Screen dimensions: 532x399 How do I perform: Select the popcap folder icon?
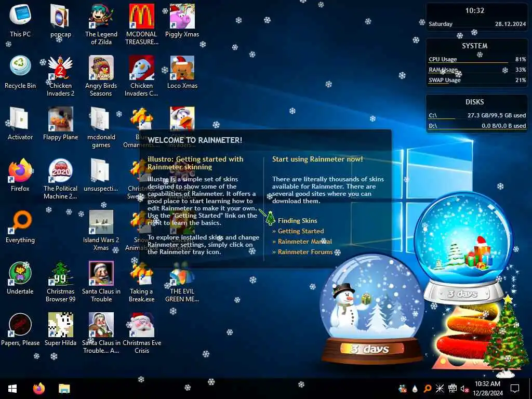pos(60,21)
